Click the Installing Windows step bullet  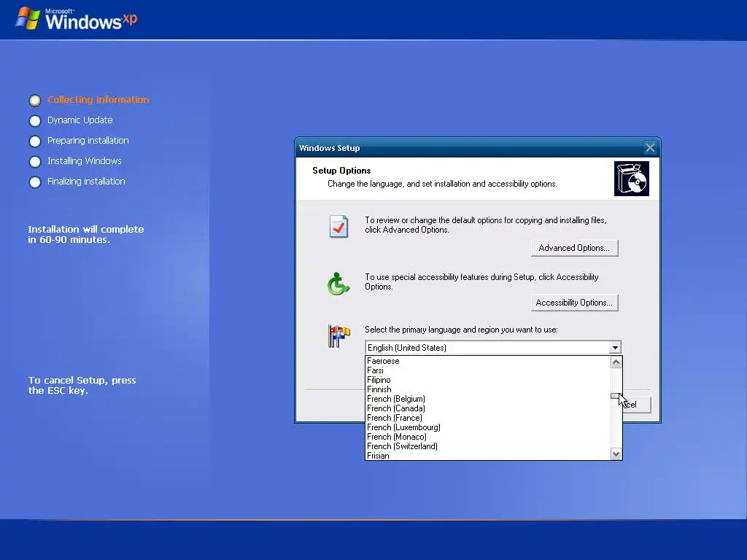pos(35,162)
